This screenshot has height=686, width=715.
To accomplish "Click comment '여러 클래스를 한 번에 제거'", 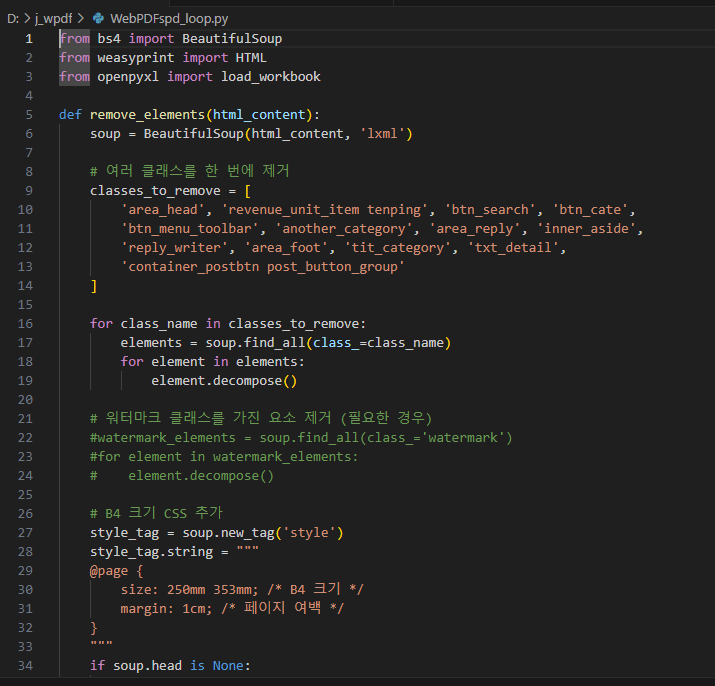I will [190, 171].
